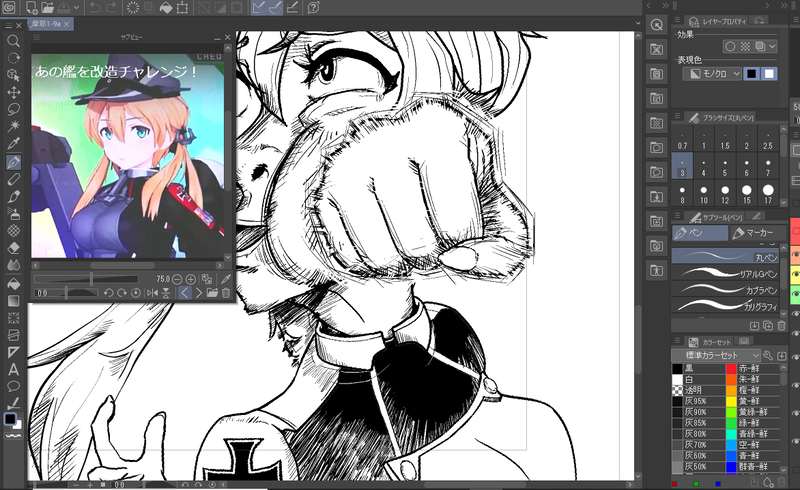Open the 標準カラーセット color set dropdown
The height and width of the screenshot is (490, 800).
click(x=716, y=355)
